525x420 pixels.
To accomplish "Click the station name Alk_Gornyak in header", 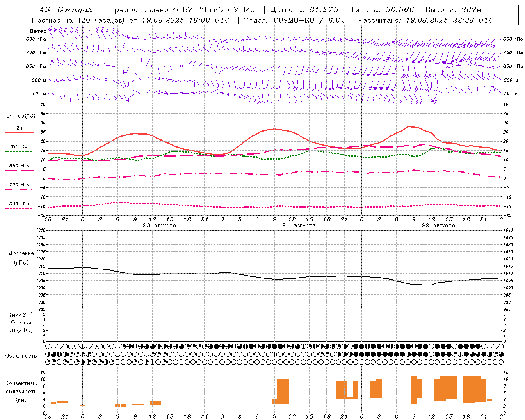I will (x=66, y=10).
